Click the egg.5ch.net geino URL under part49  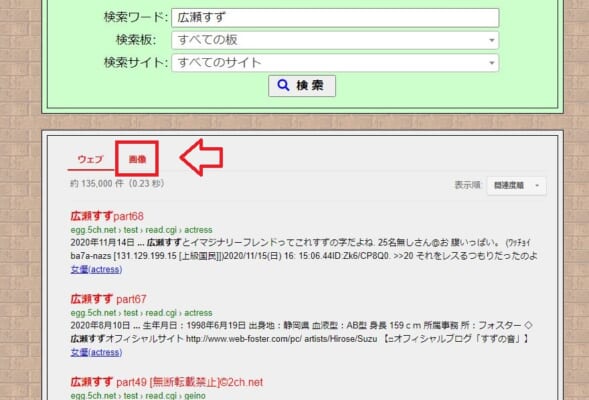click(x=138, y=395)
